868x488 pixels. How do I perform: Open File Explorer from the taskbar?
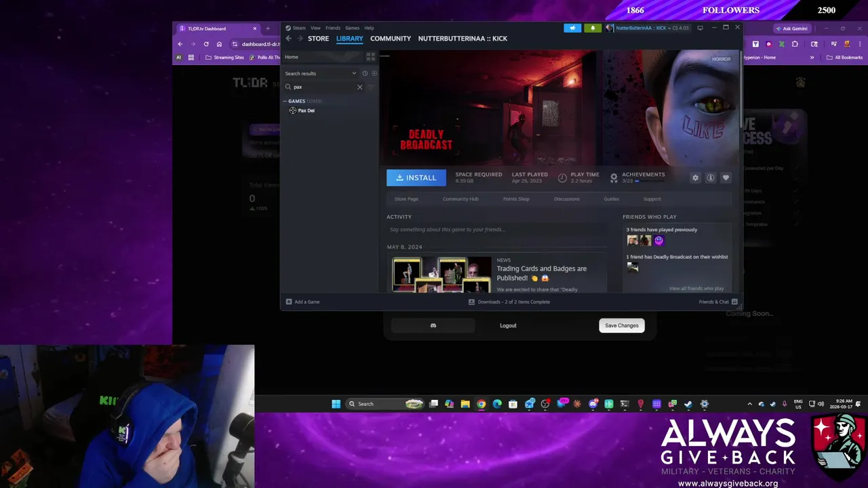click(x=465, y=404)
